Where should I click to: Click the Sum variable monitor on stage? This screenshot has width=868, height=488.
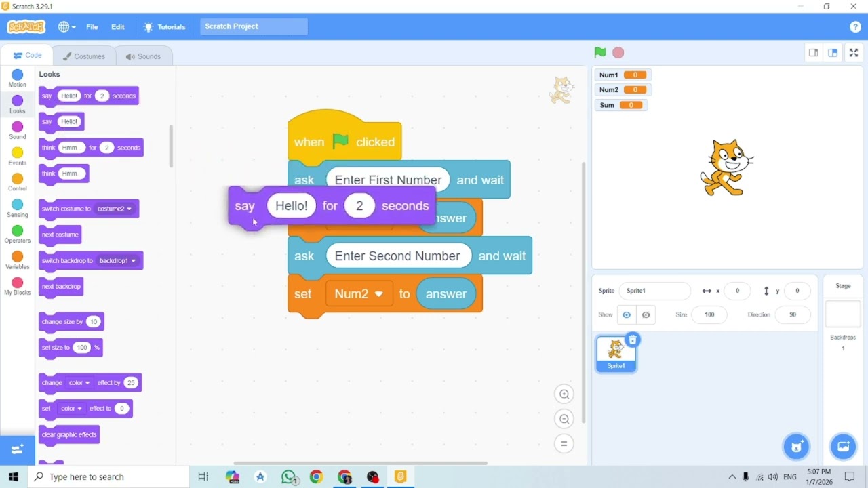coord(620,105)
